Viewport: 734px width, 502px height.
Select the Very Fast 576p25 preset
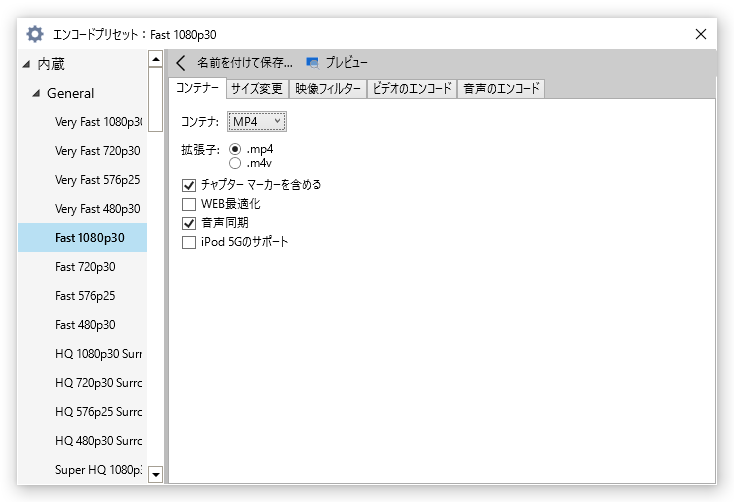pos(82,180)
